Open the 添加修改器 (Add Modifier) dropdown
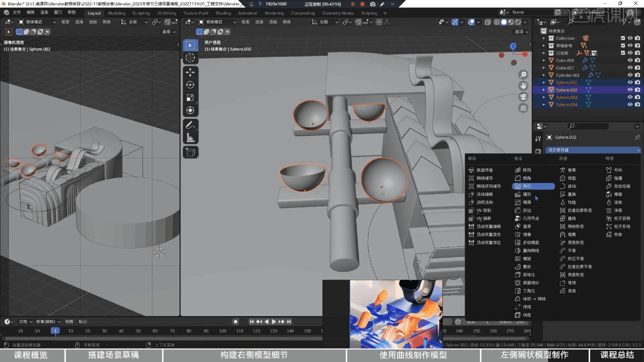 point(593,150)
